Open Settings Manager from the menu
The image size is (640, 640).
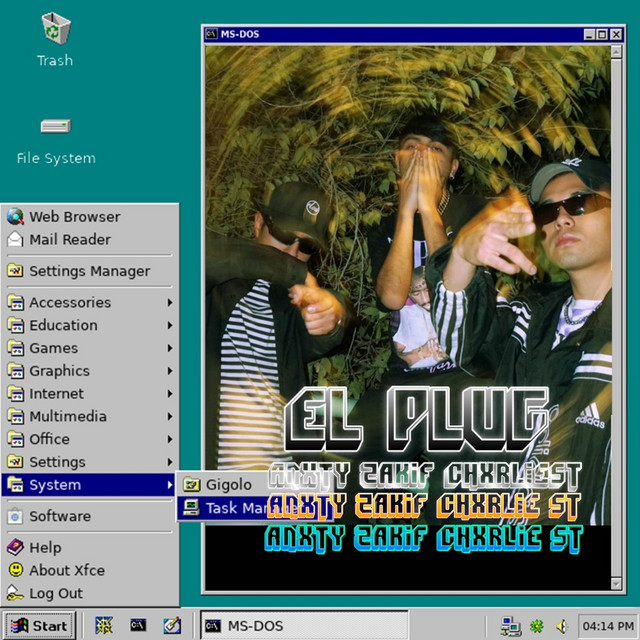pyautogui.click(x=89, y=271)
